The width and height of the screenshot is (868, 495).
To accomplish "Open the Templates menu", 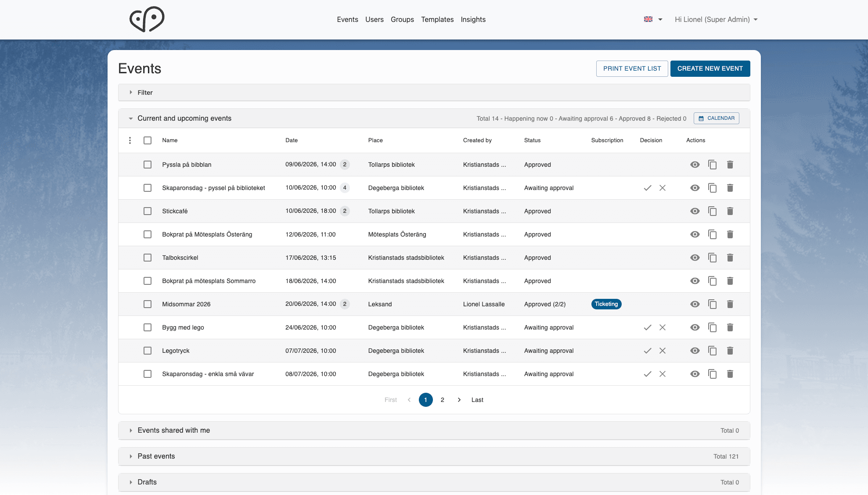I will [x=437, y=19].
